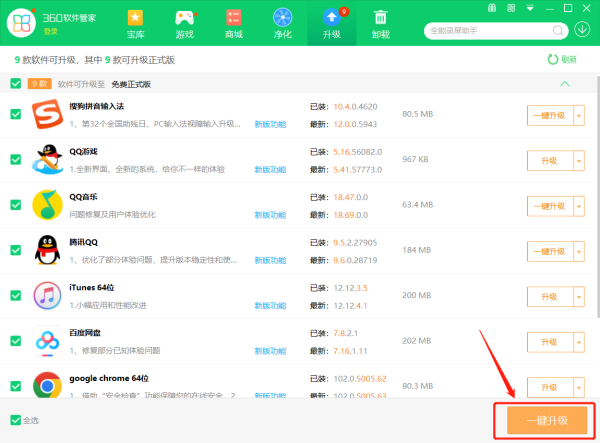The image size is (600, 443).
Task: Uncheck 搜狗拼音输入法 checkbox
Action: click(x=16, y=114)
